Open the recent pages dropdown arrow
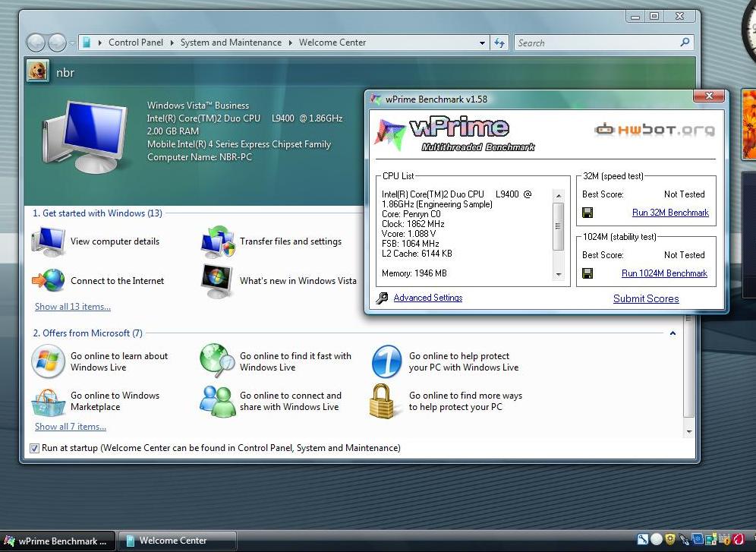This screenshot has width=756, height=552. 71,43
